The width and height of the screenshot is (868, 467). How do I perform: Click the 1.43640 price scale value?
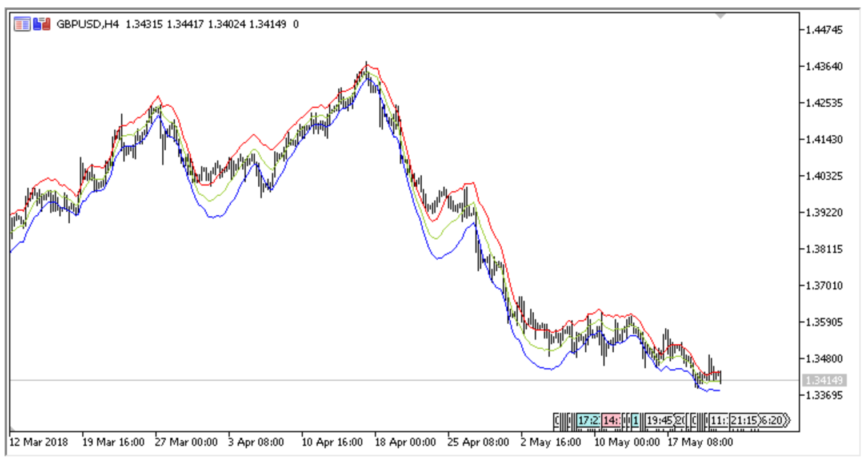[x=824, y=66]
